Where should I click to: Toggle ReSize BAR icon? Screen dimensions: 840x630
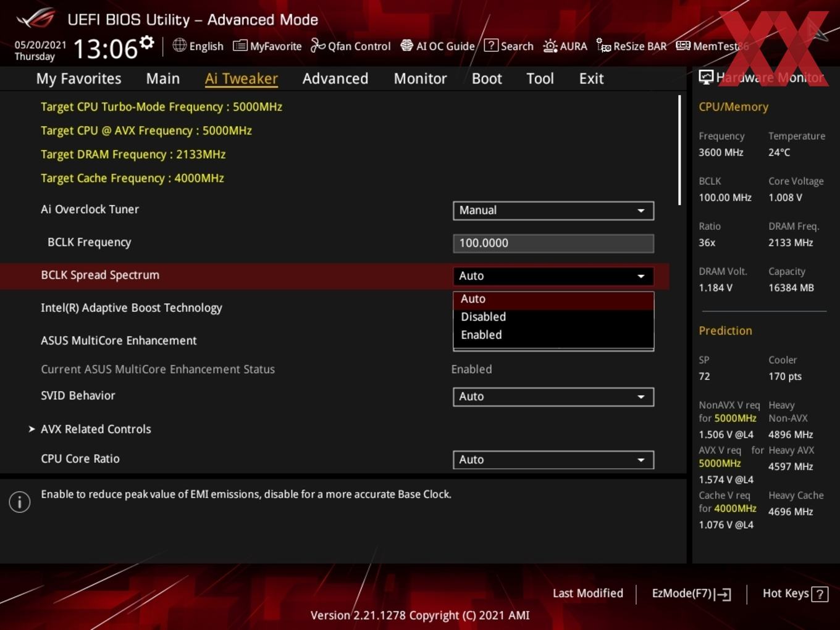(603, 45)
